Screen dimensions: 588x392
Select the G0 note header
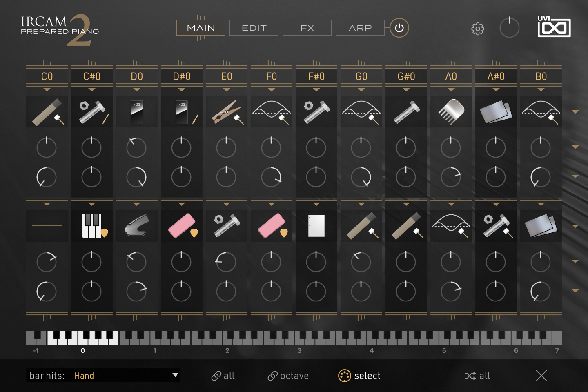(x=361, y=76)
